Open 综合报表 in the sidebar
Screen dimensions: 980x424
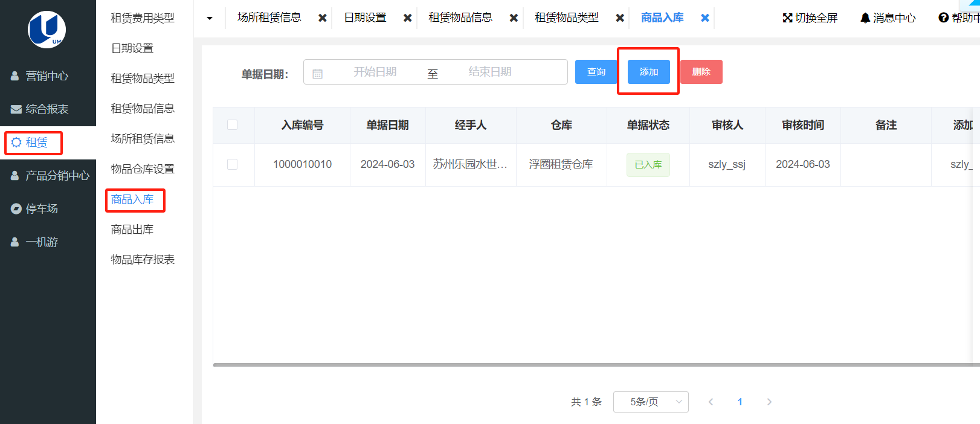point(47,109)
